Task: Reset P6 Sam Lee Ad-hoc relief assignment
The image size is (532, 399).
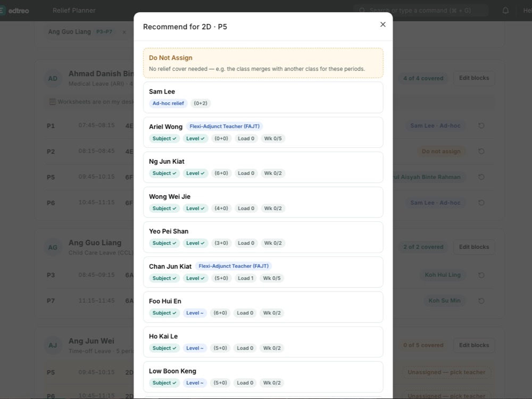Action: pyautogui.click(x=481, y=203)
